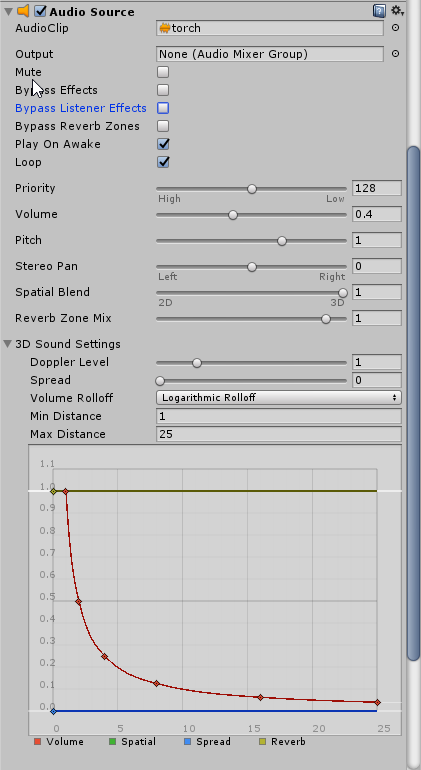The image size is (421, 770).
Task: Disable Play On Awake
Action: (163, 144)
